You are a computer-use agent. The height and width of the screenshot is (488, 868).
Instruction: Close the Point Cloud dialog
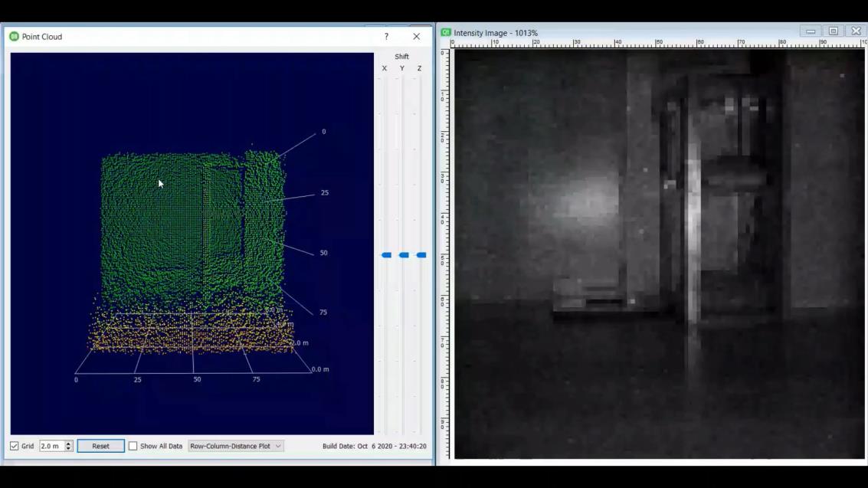[x=416, y=37]
